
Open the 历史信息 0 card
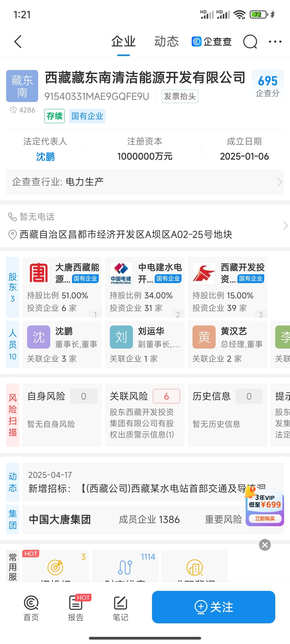(x=227, y=415)
